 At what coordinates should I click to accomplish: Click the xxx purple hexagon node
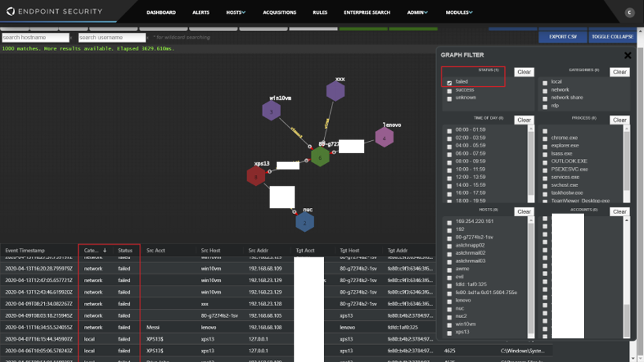335,92
